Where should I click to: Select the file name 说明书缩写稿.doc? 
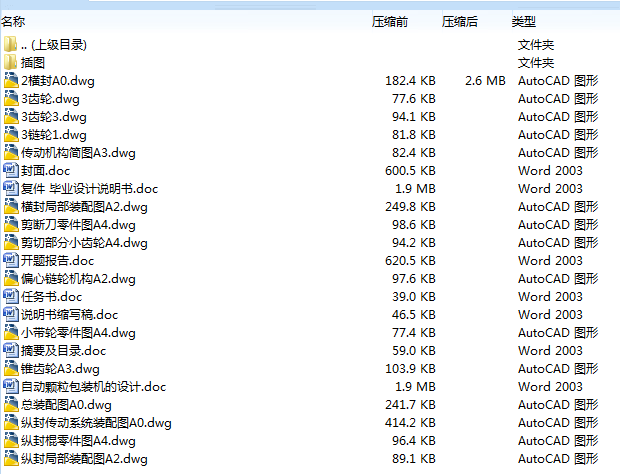click(70, 315)
